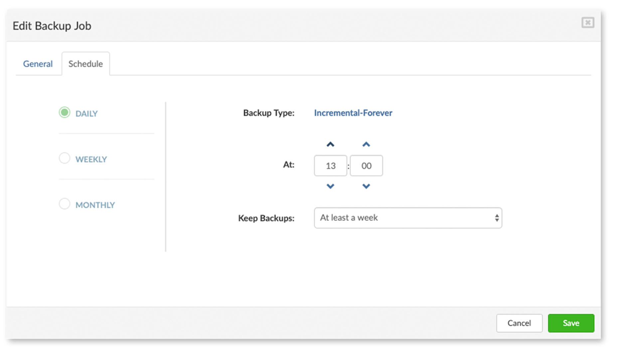
Task: Decrease the minutes with the down chevron
Action: click(366, 186)
